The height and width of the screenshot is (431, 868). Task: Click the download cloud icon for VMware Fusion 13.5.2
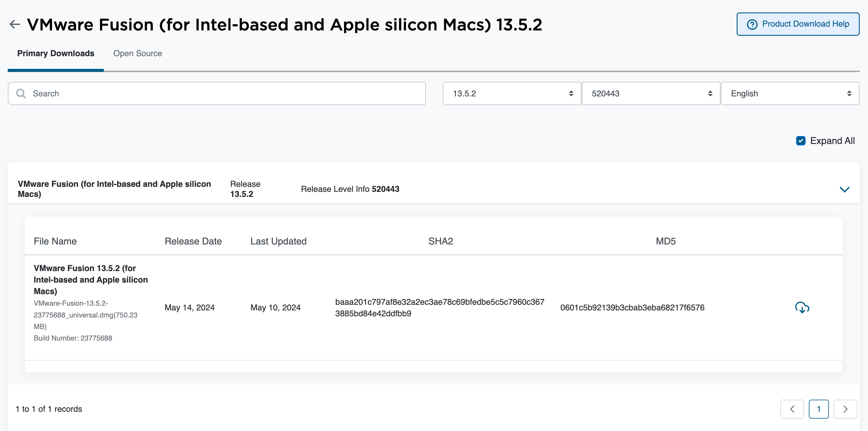(802, 307)
